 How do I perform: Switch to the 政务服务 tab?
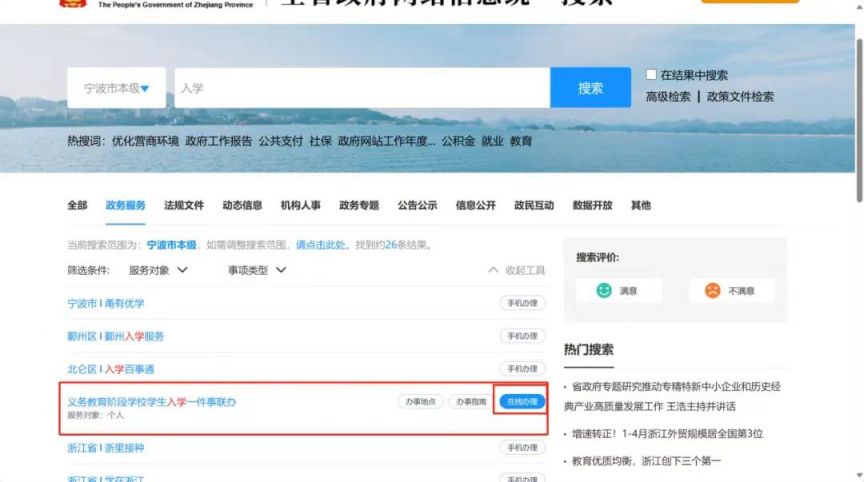[126, 205]
